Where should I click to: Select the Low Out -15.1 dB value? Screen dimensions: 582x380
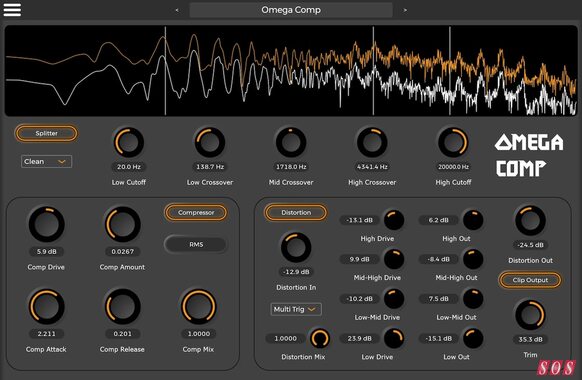pos(438,338)
